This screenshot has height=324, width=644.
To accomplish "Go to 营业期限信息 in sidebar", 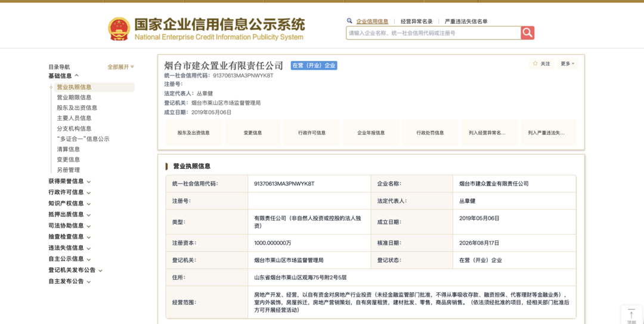I will point(74,97).
